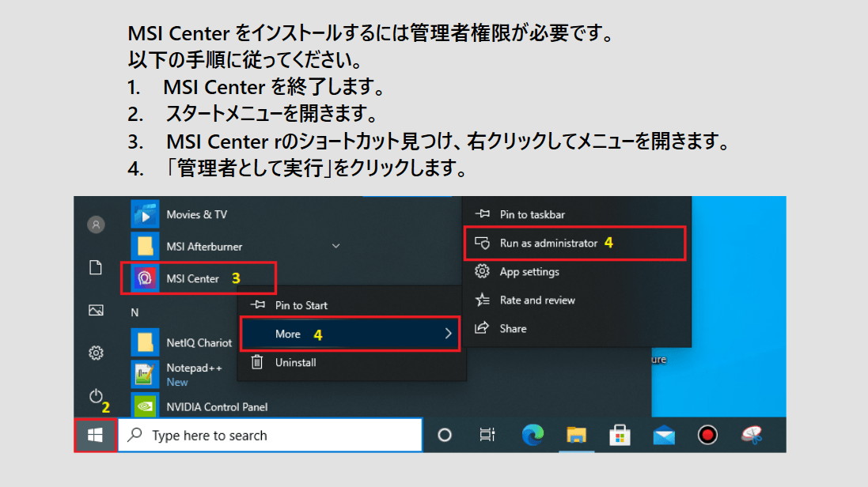Click the Type here to search box
Screen dimensions: 868x487
270,436
